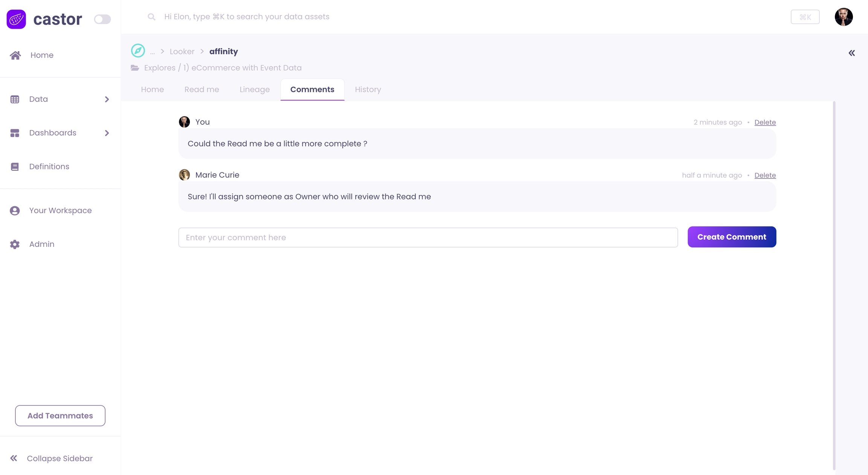
Task: Click the search magnifier icon
Action: coord(151,17)
